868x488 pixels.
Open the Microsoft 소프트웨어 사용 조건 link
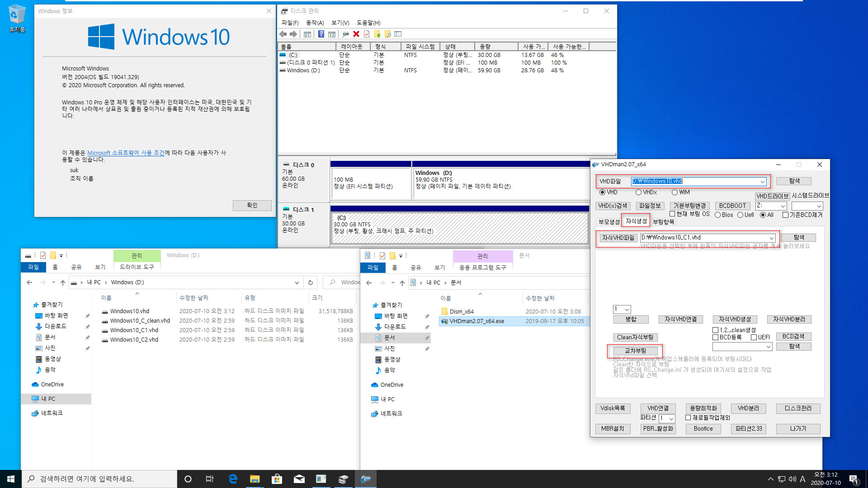[x=126, y=153]
